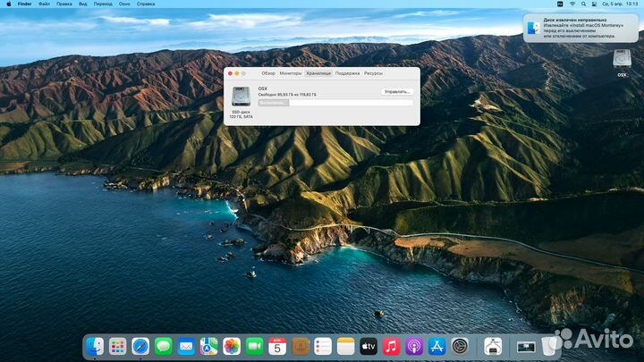Screen dimensions: 644x362
Task: Open Notes app in the dock
Action: click(346, 347)
